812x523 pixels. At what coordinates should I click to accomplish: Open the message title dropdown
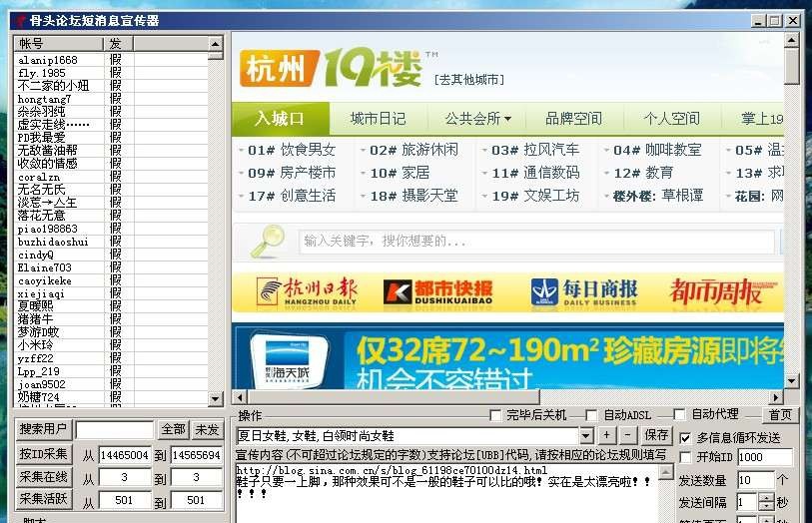pyautogui.click(x=586, y=436)
